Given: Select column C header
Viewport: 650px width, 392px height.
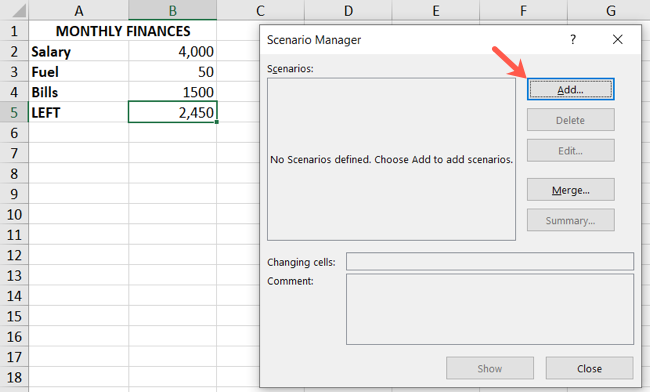Looking at the screenshot, I should click(x=260, y=10).
